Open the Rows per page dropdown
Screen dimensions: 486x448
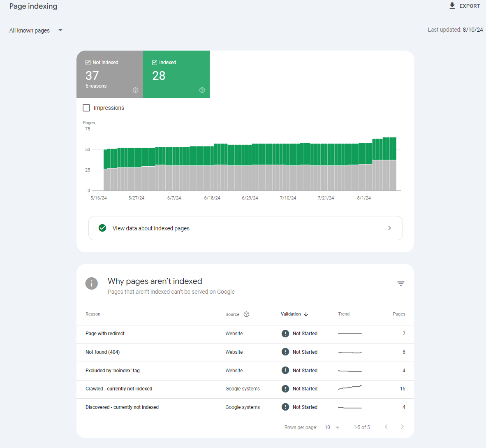[x=332, y=427]
